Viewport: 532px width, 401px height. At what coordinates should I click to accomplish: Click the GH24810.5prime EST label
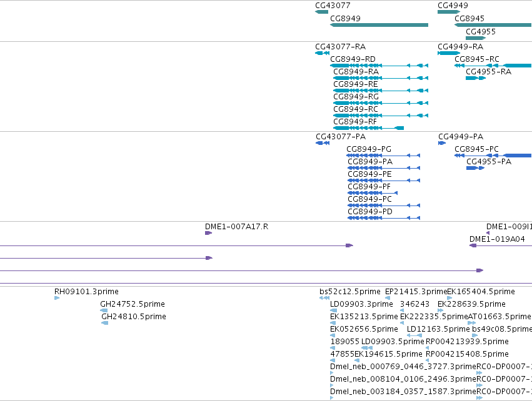[x=134, y=317]
